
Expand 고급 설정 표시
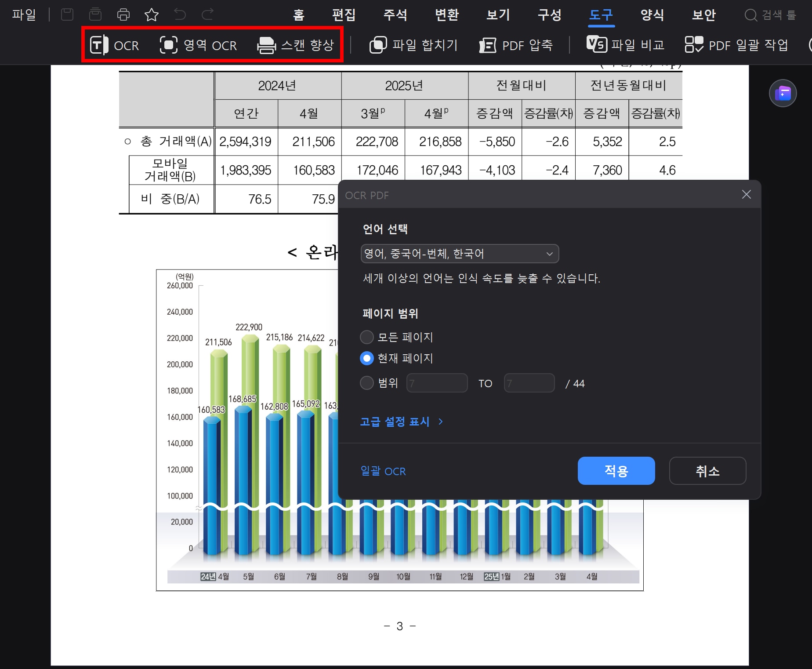pos(401,422)
